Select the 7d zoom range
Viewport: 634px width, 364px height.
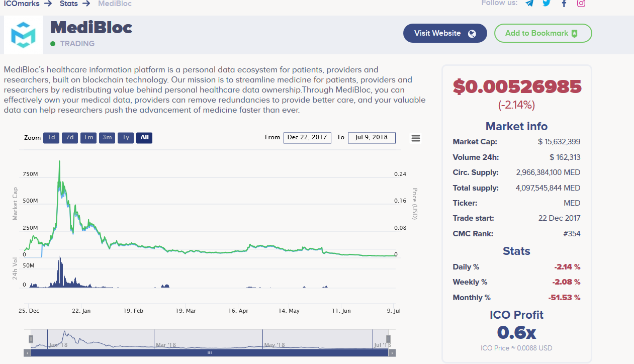(x=69, y=138)
